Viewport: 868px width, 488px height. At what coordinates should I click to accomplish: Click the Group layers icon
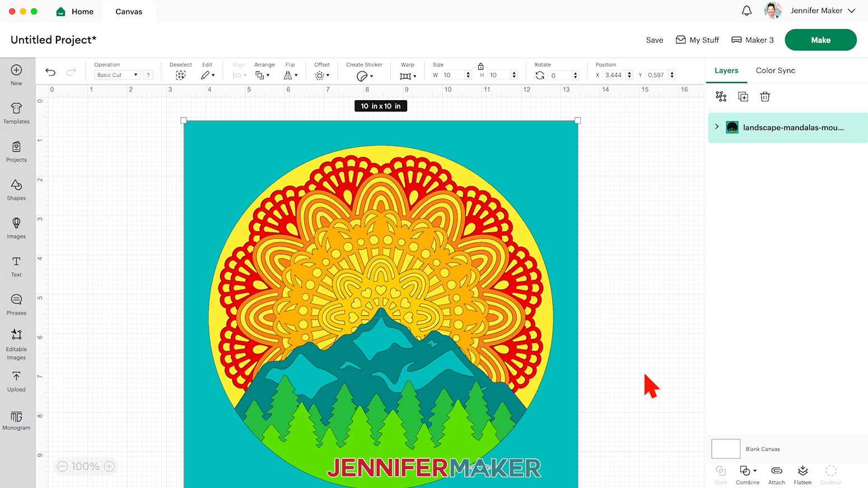click(721, 97)
